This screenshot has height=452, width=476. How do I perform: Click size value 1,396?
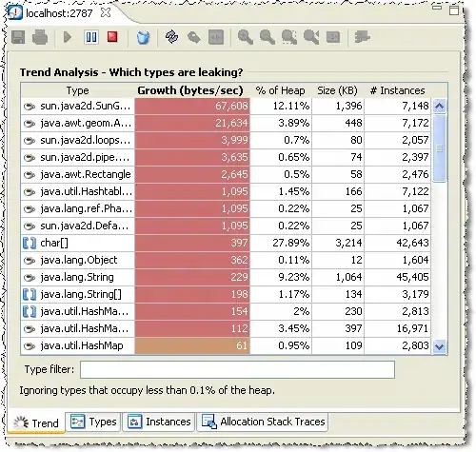pos(348,106)
